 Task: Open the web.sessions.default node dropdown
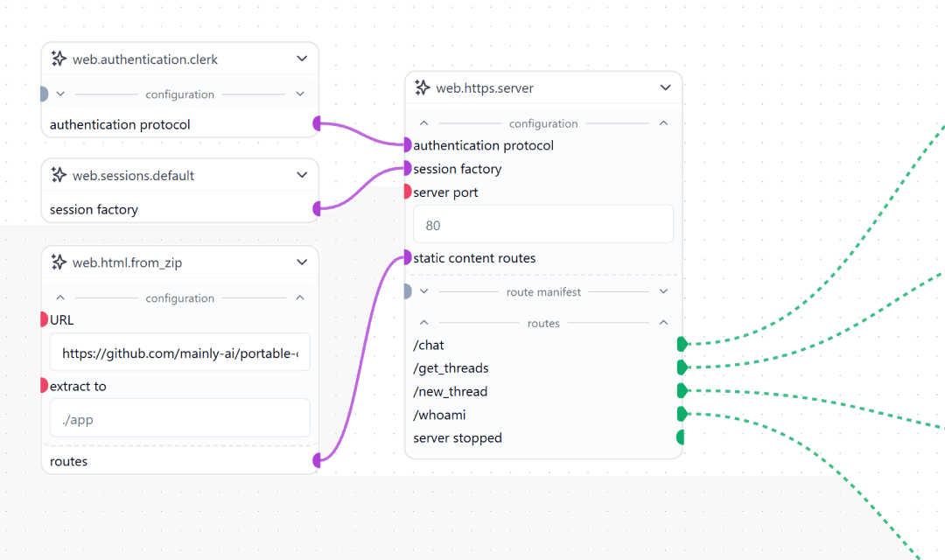[302, 175]
